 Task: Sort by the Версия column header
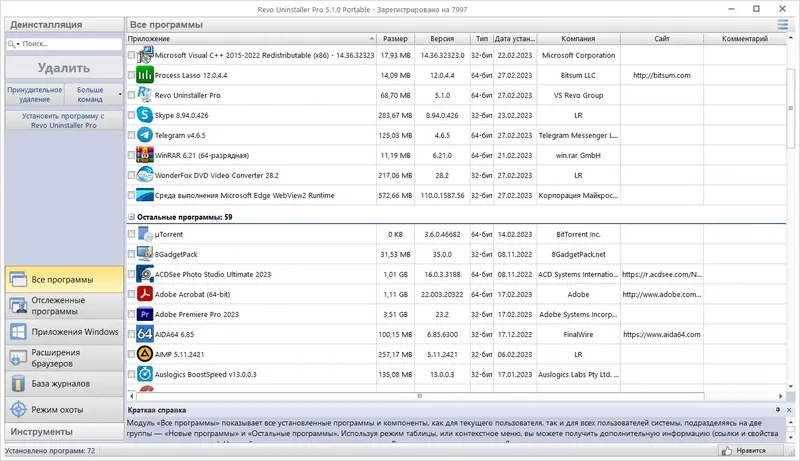pyautogui.click(x=442, y=38)
